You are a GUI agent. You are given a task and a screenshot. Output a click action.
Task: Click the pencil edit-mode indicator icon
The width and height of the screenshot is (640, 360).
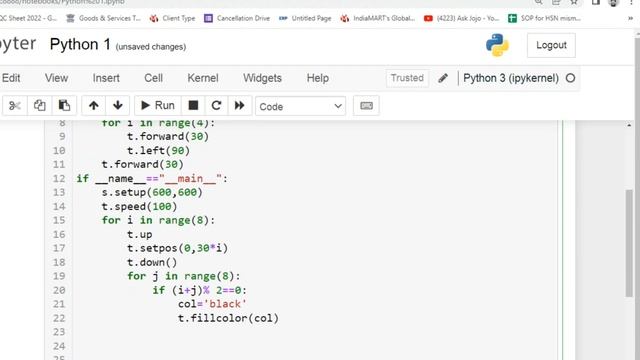pos(443,78)
